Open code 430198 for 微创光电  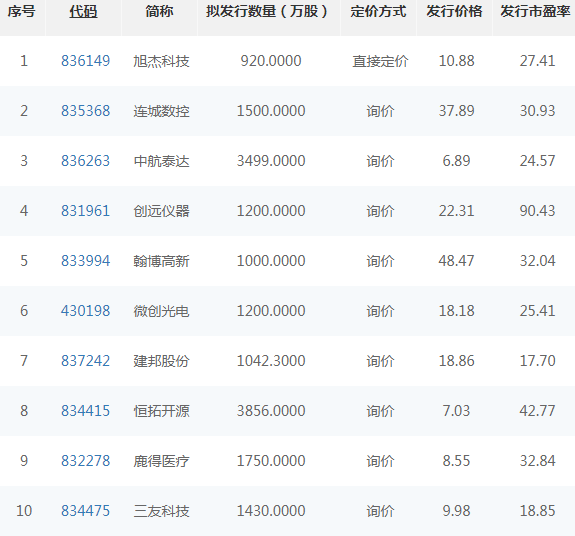[x=85, y=311]
